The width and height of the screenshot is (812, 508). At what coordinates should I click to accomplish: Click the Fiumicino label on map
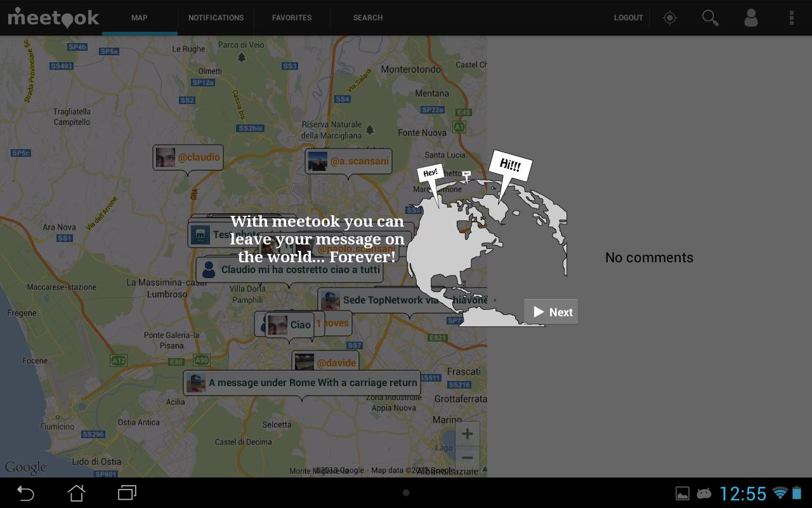[57, 427]
